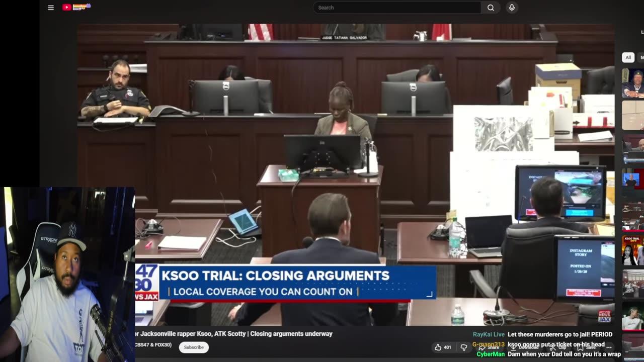644x362 pixels.
Task: Subscribe to the channel
Action: coord(194,347)
